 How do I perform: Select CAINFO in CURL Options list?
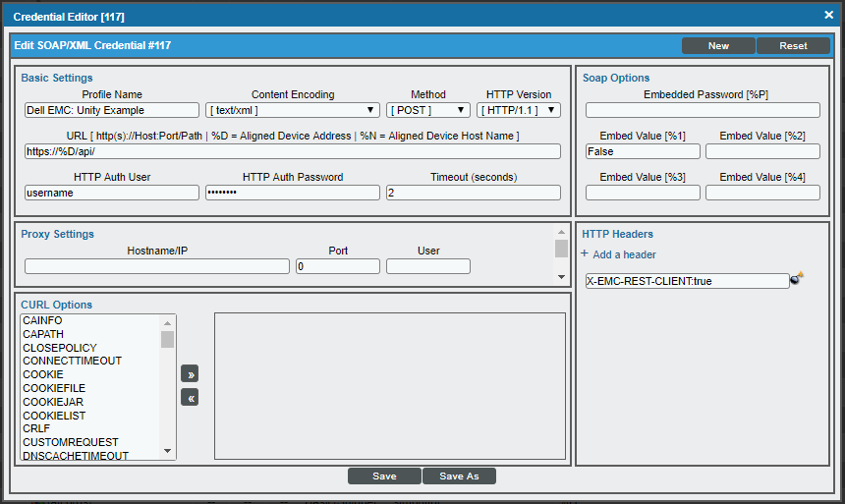43,321
